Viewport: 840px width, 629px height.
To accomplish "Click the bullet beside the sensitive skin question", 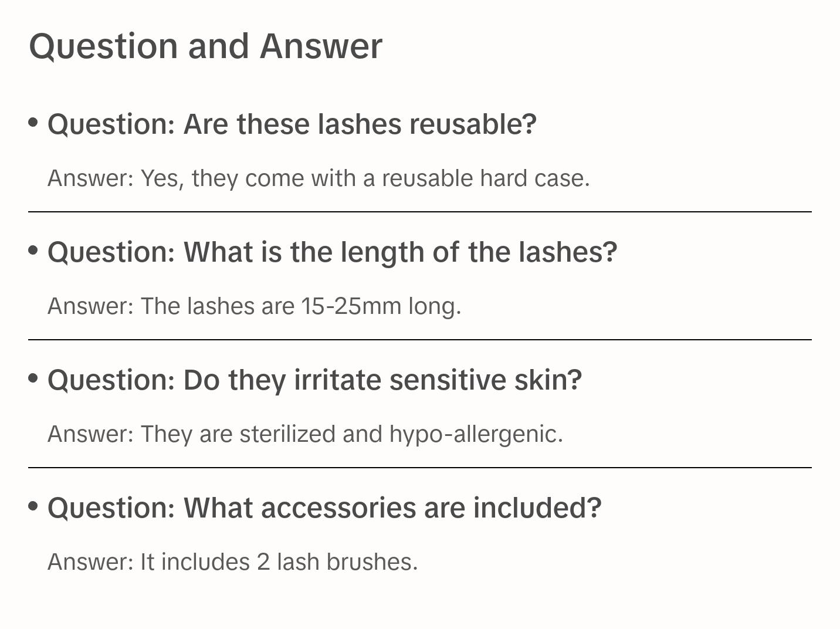I will (33, 378).
